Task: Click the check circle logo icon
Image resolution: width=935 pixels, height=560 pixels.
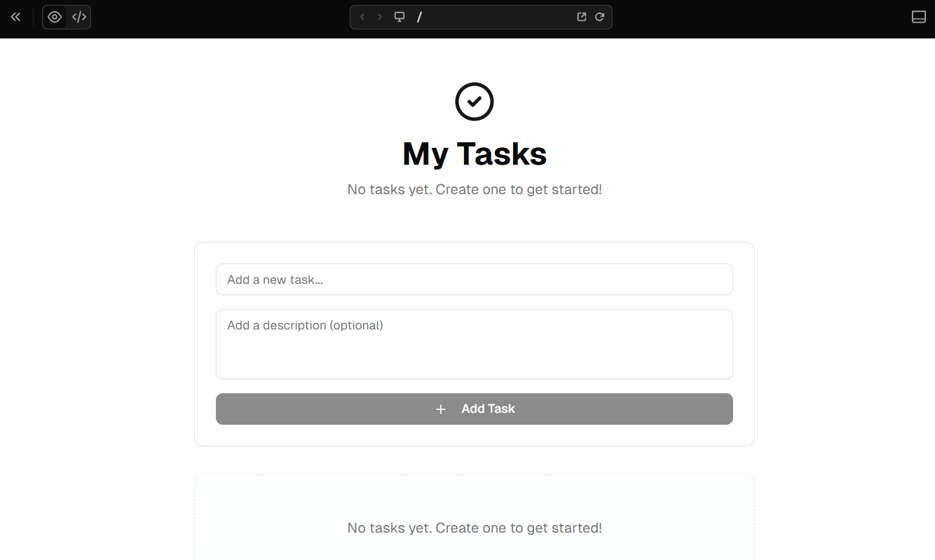Action: [x=475, y=102]
